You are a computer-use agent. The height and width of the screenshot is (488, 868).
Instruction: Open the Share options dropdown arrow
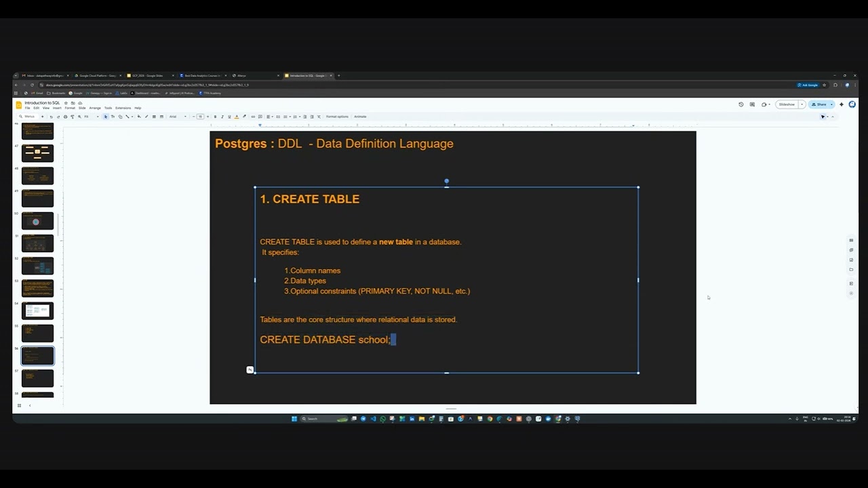(831, 104)
